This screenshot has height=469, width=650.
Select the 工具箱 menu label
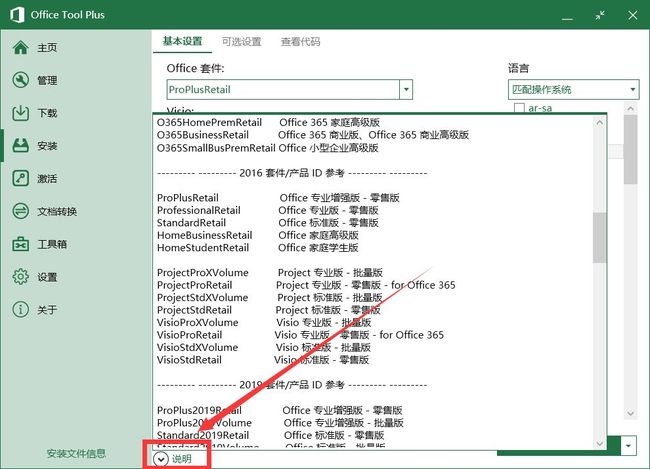52,244
